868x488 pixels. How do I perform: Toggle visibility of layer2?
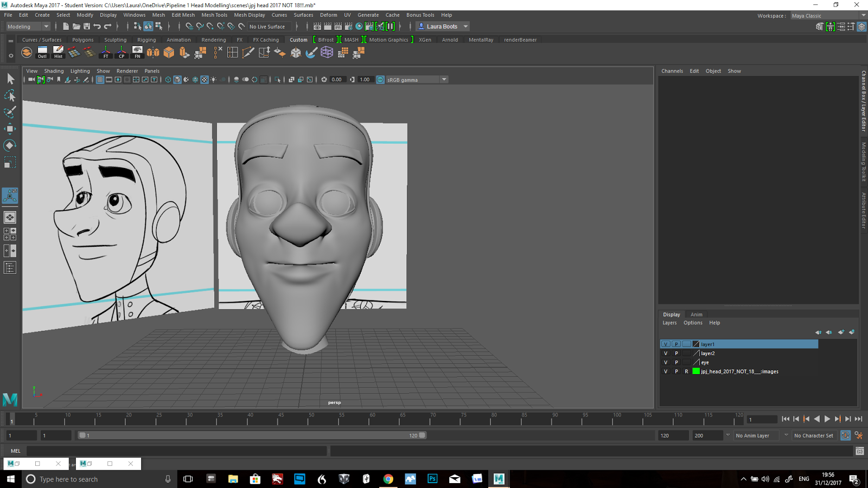pos(666,354)
